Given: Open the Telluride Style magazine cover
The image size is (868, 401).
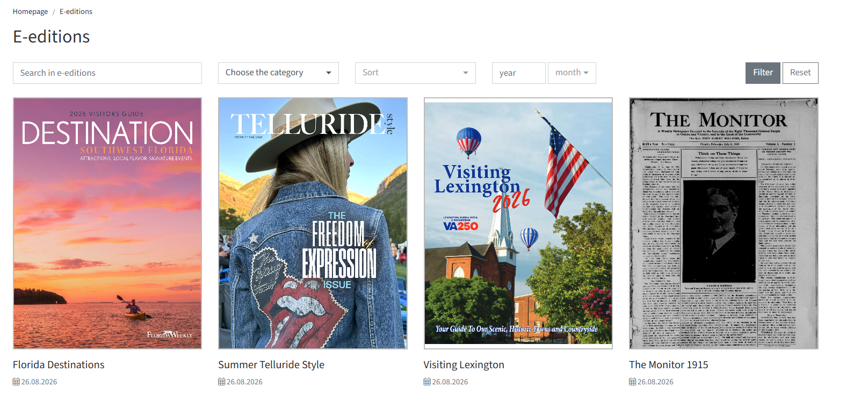Looking at the screenshot, I should (x=313, y=223).
